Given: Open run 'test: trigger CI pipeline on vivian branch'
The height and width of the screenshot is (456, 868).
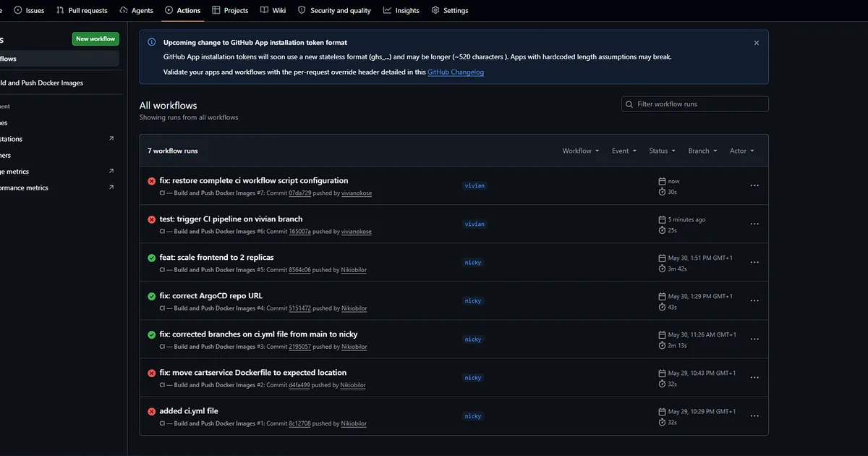Looking at the screenshot, I should click(231, 219).
